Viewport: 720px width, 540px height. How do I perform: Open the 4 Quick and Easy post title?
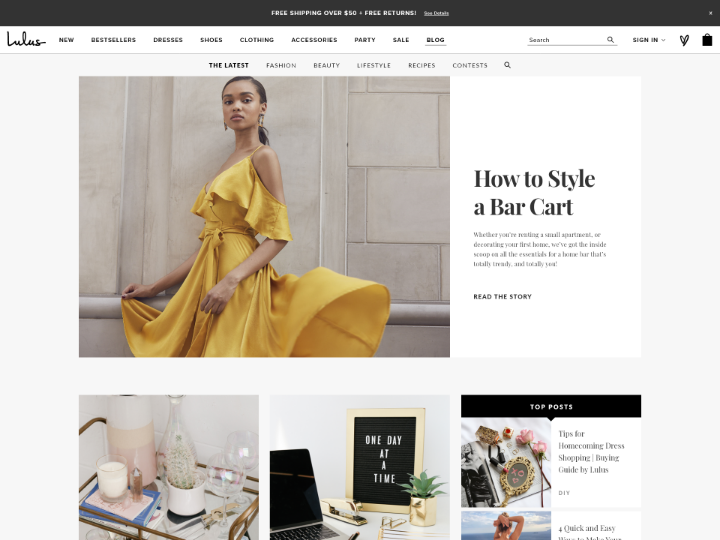tap(590, 533)
